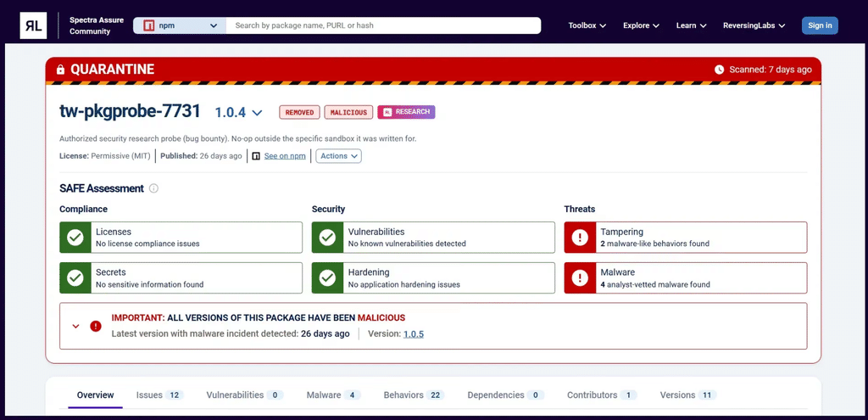
Task: Collapse the IMPORTANT notice with its chevron
Action: pos(76,326)
